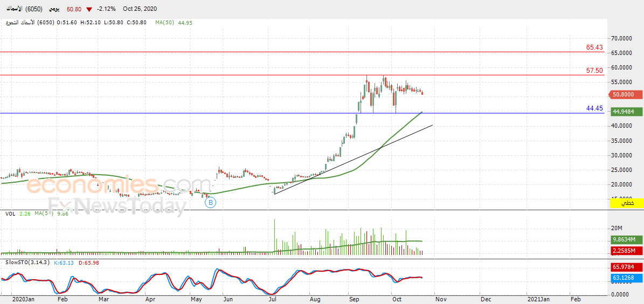The width and height of the screenshot is (644, 304).
Task: Click the red down-triangle price change indicator
Action: 89,9
